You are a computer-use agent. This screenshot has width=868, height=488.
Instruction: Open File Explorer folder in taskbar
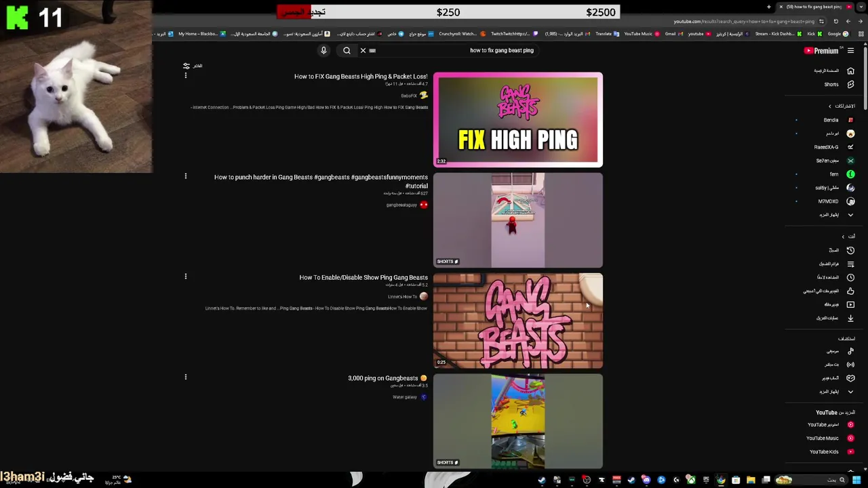point(751,480)
